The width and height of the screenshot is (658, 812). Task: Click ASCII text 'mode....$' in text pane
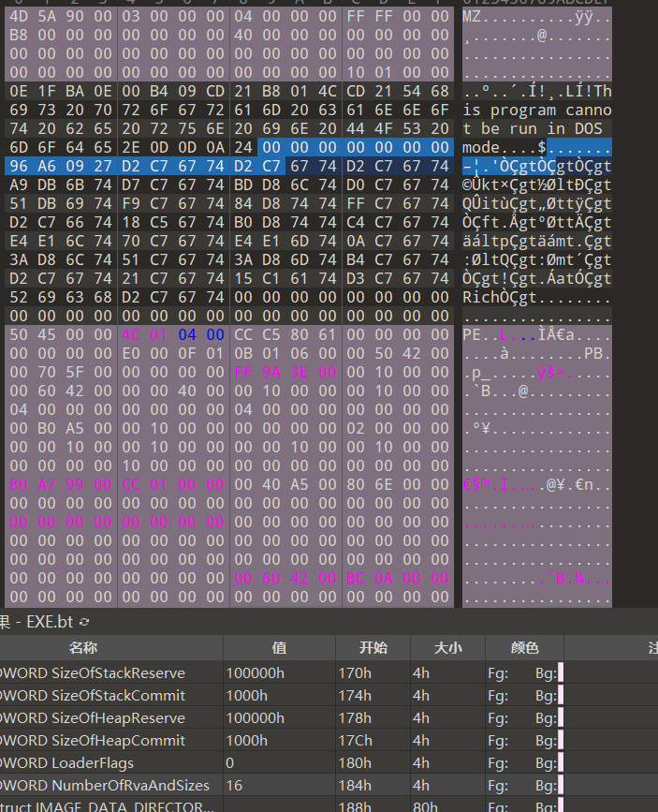(504, 147)
